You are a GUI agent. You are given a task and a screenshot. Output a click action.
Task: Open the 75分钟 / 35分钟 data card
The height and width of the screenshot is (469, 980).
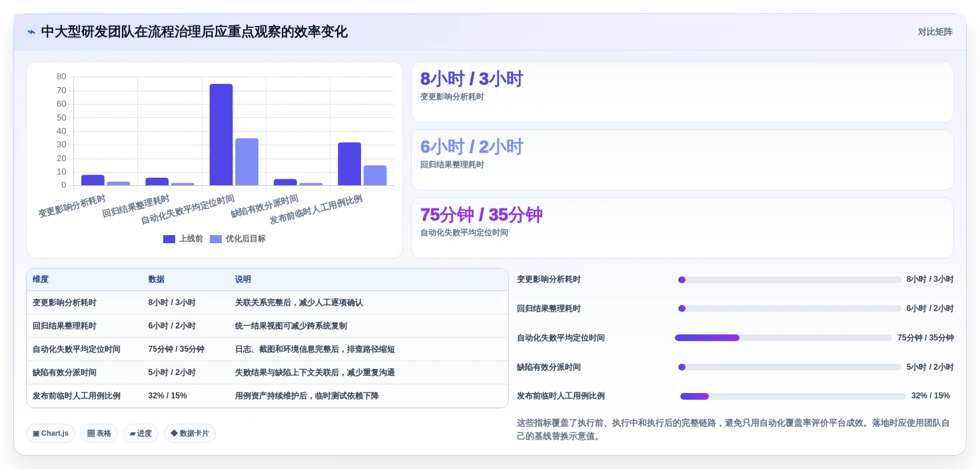pos(682,228)
